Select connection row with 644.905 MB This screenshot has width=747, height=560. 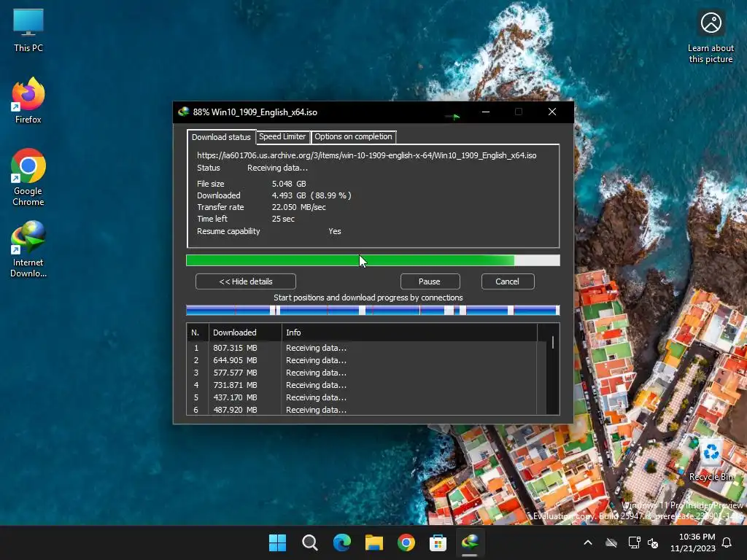[x=366, y=360]
